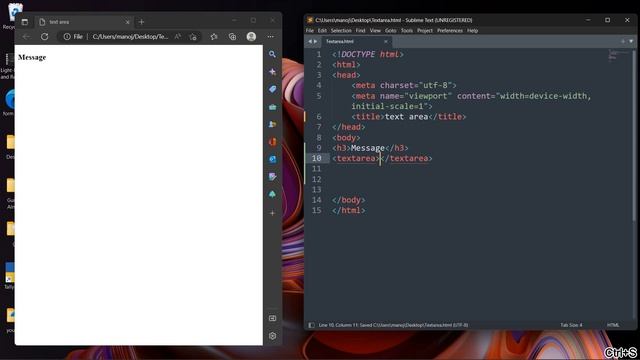The width and height of the screenshot is (640, 360).
Task: Open the Games icon in Edge sidebar
Action: (272, 124)
